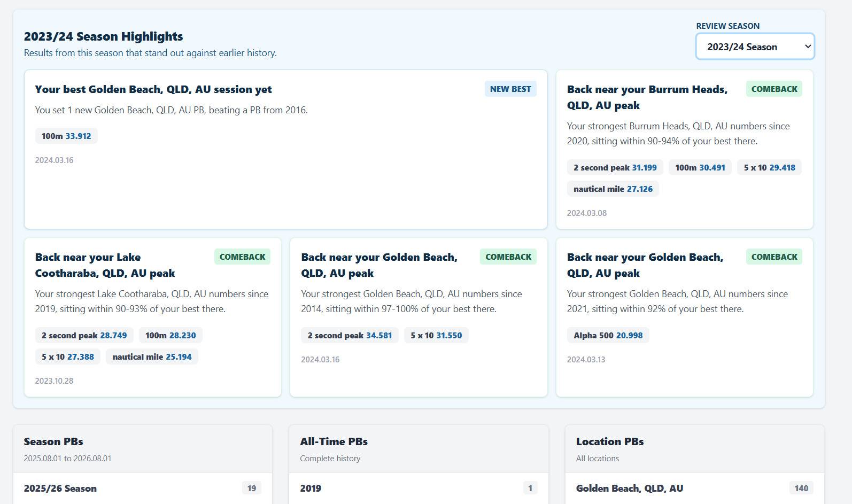Image resolution: width=852 pixels, height=504 pixels.
Task: Click the COMEBACK badge on Lake Cootharaba card
Action: pos(242,257)
